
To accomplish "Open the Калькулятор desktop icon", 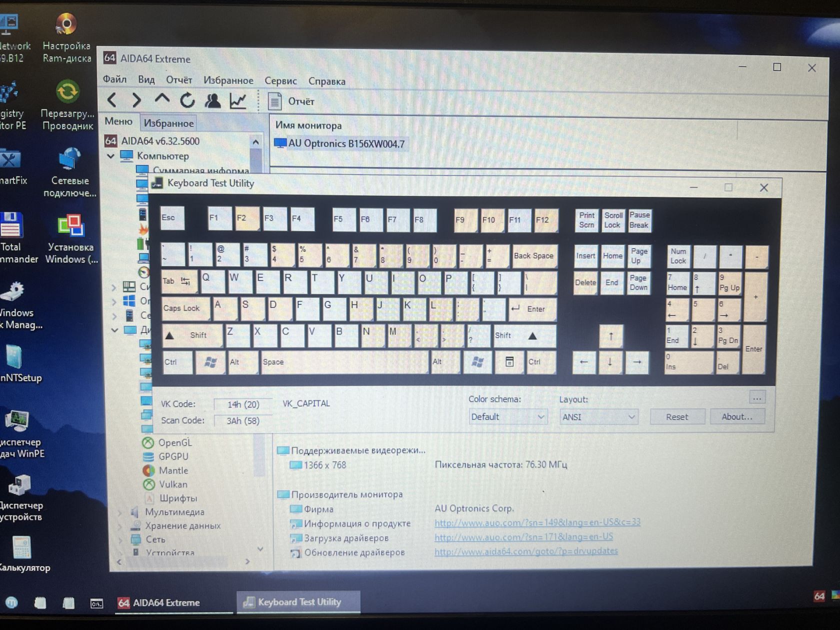I will tap(22, 554).
